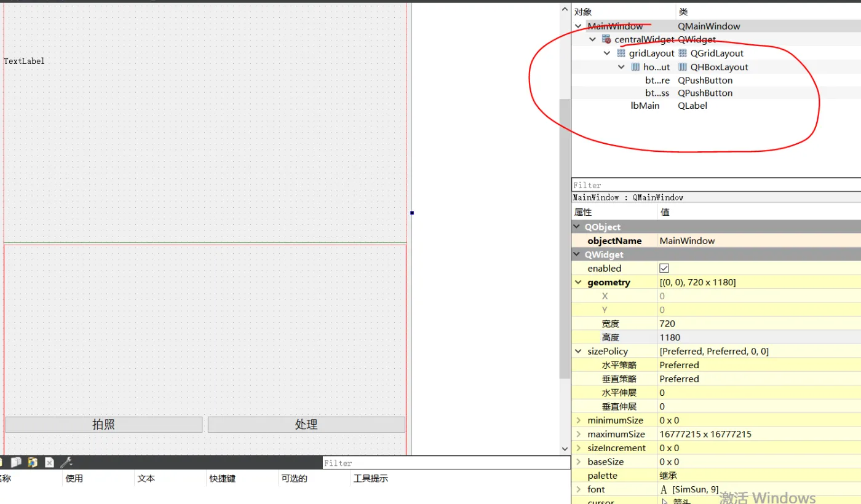The height and width of the screenshot is (504, 861).
Task: Select the palette property row name
Action: [602, 476]
